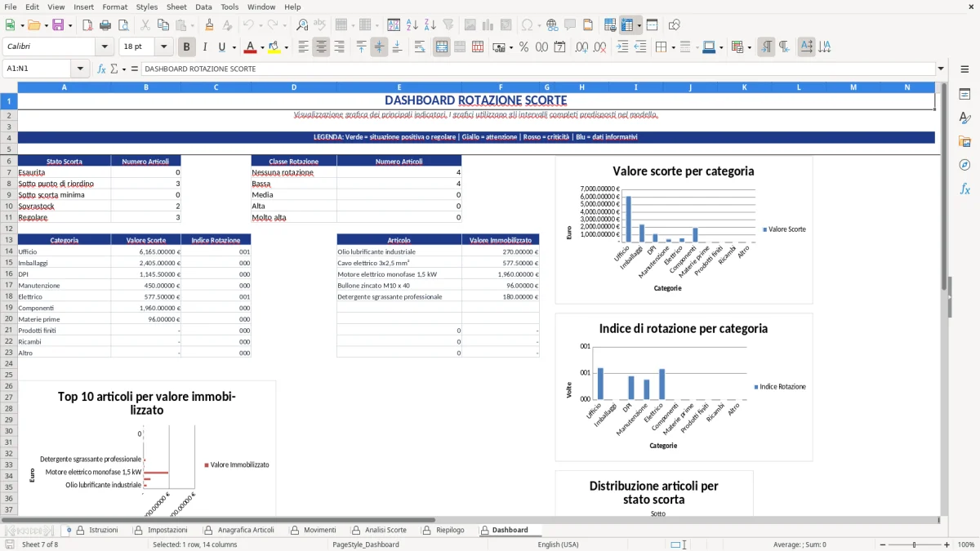The width and height of the screenshot is (980, 551).
Task: Toggle left-to-right text direction
Action: point(766,47)
